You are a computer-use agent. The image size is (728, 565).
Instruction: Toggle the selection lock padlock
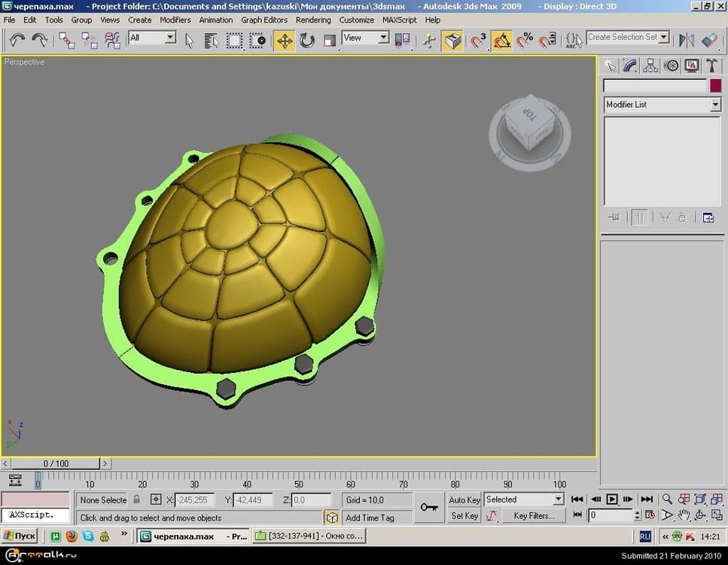(x=137, y=499)
